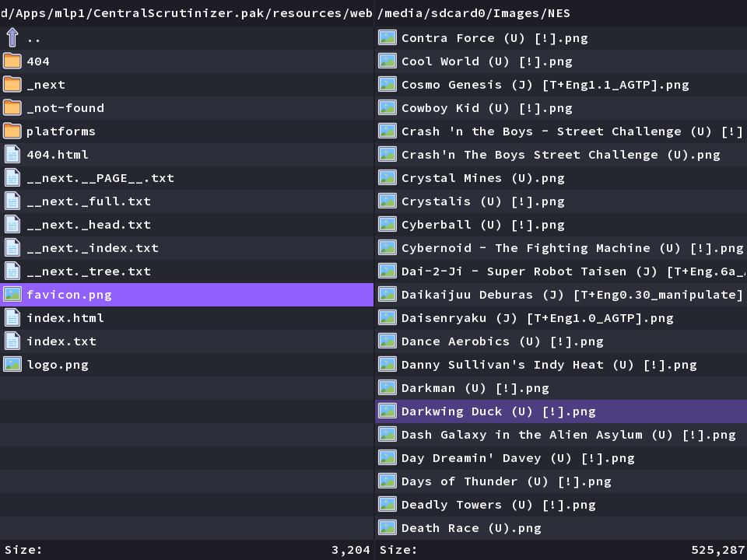The height and width of the screenshot is (560, 747).
Task: Select Cybernoid - The Fighting Machine file name
Action: [572, 248]
